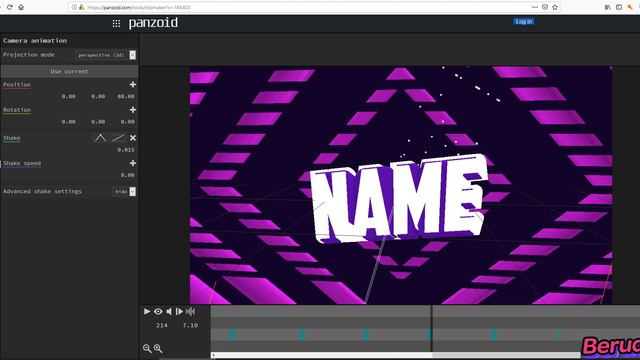Click the NAME 3D text in preview

click(x=399, y=199)
